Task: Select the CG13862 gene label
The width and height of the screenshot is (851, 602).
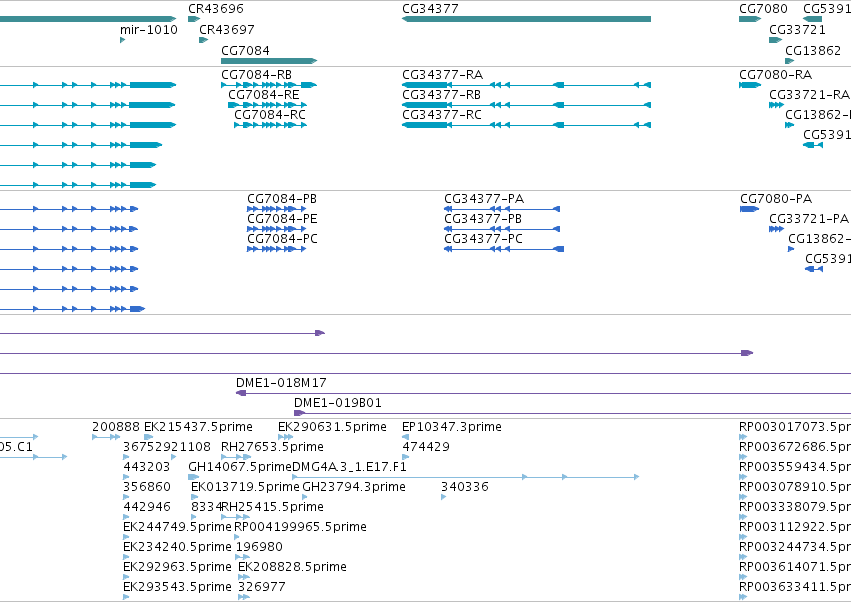Action: (813, 51)
